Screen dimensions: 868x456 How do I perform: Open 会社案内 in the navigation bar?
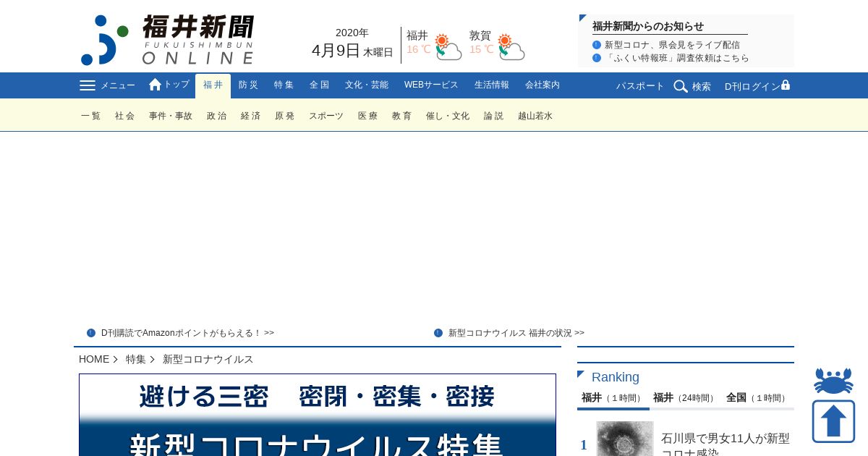(x=542, y=85)
